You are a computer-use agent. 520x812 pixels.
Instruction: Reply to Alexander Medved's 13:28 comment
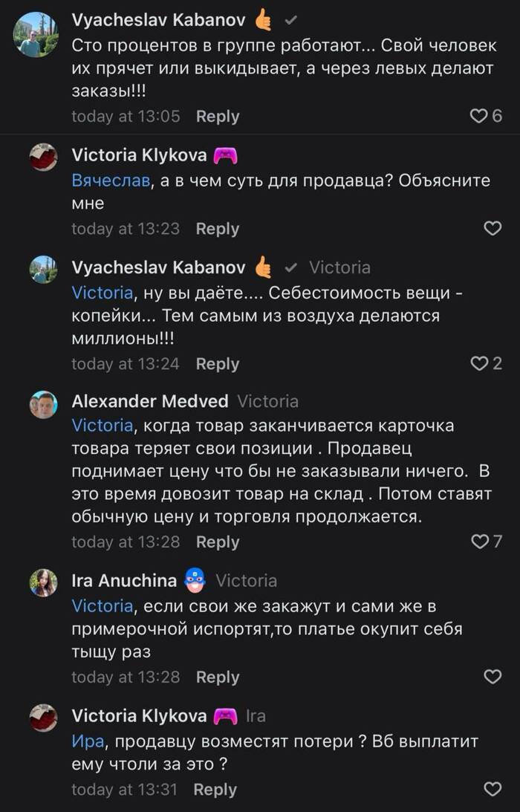pyautogui.click(x=218, y=542)
